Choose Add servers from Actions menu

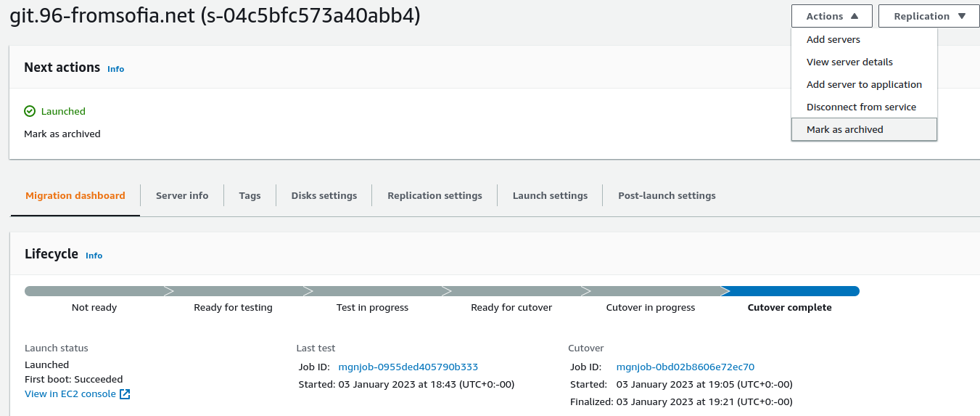pos(833,40)
